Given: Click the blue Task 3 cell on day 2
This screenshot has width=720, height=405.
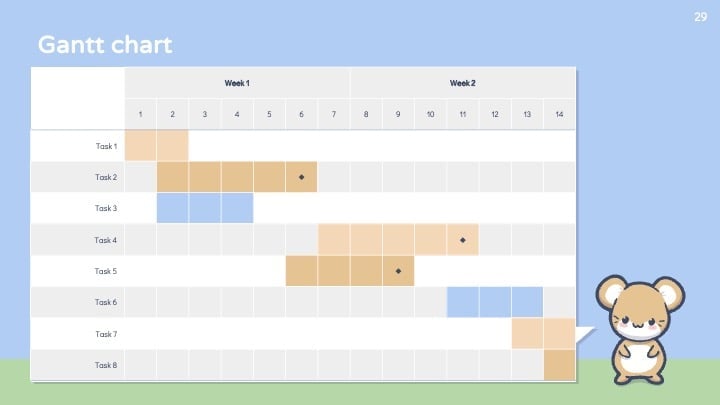Looking at the screenshot, I should (x=173, y=208).
